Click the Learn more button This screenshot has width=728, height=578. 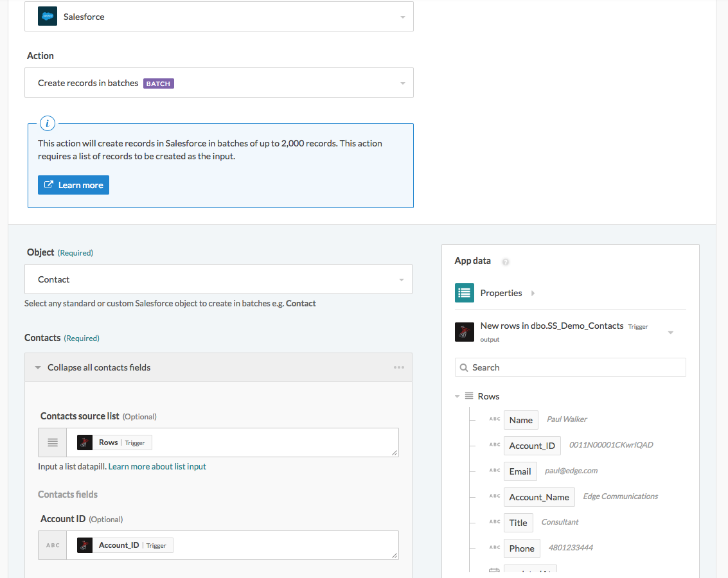tap(73, 184)
